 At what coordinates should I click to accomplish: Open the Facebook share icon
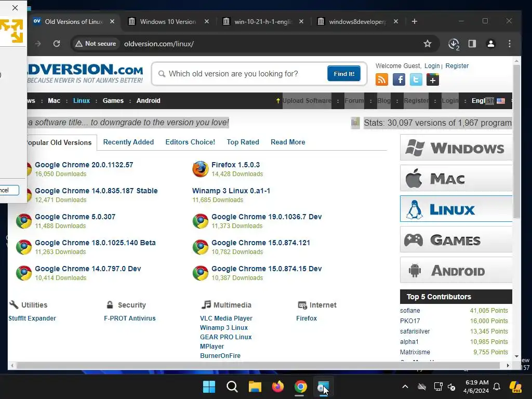click(399, 79)
